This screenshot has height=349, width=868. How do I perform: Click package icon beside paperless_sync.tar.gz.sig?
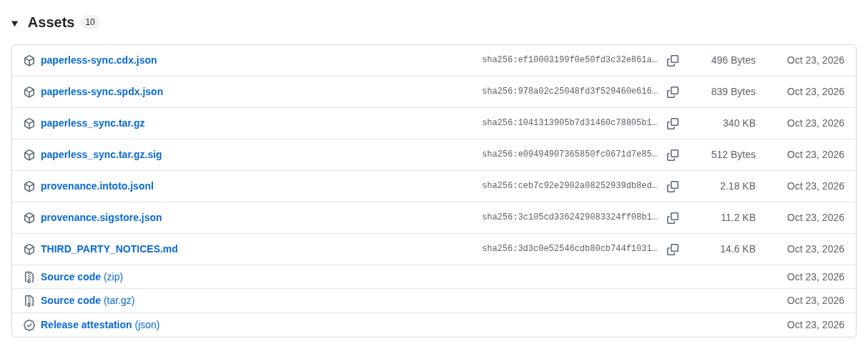[29, 155]
